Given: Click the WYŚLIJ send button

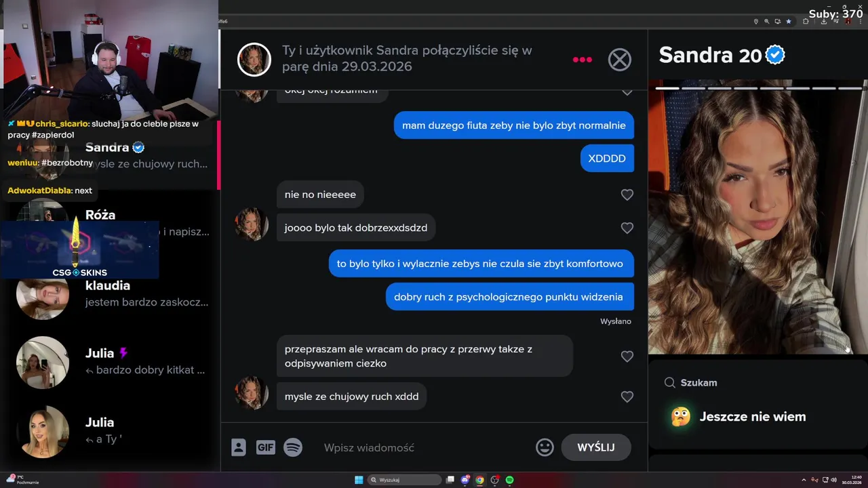Looking at the screenshot, I should [596, 447].
